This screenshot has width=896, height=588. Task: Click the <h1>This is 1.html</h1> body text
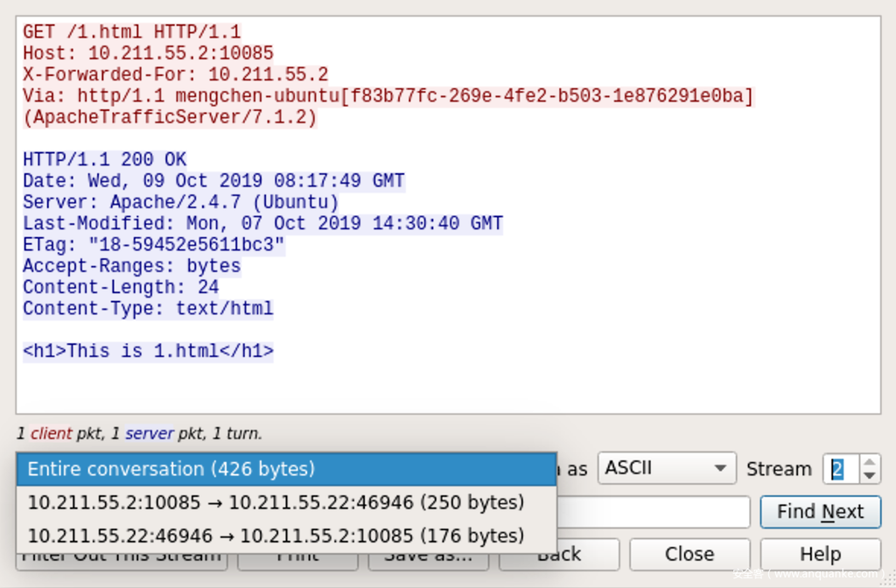148,352
